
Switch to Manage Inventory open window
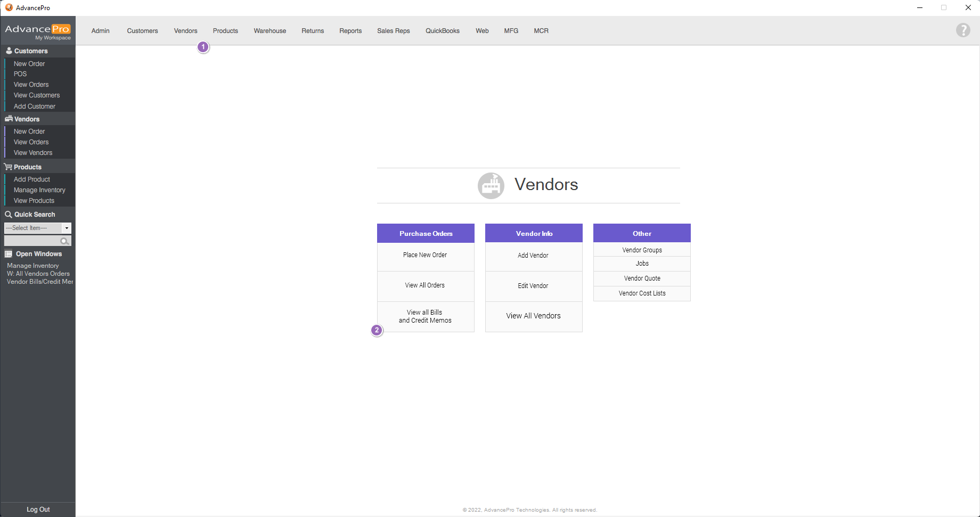[33, 266]
